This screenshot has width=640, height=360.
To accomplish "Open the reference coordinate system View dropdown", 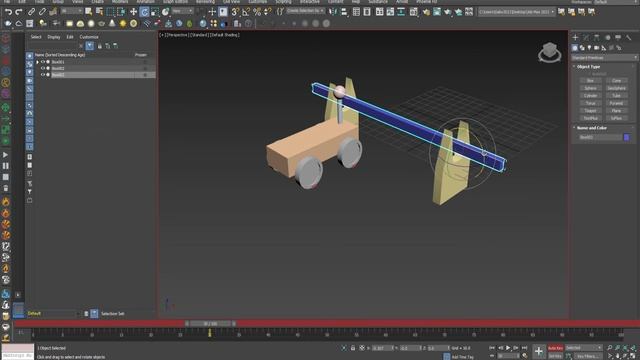I will pos(182,11).
